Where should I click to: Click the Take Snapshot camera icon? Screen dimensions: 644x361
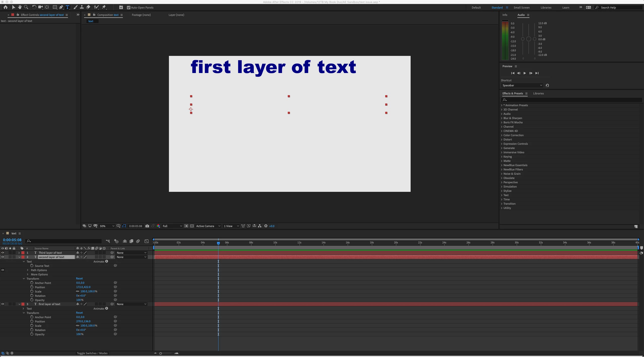(x=147, y=226)
